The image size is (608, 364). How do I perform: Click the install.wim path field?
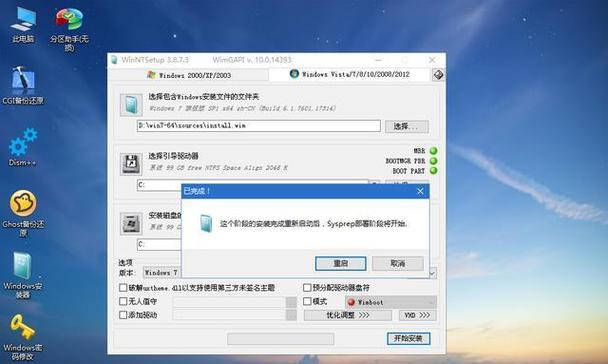click(x=259, y=126)
